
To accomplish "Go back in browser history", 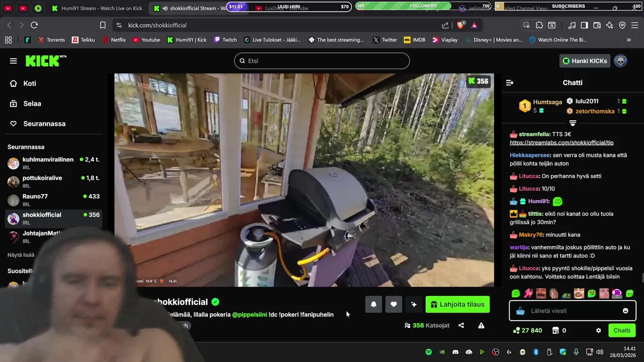I will [9, 25].
